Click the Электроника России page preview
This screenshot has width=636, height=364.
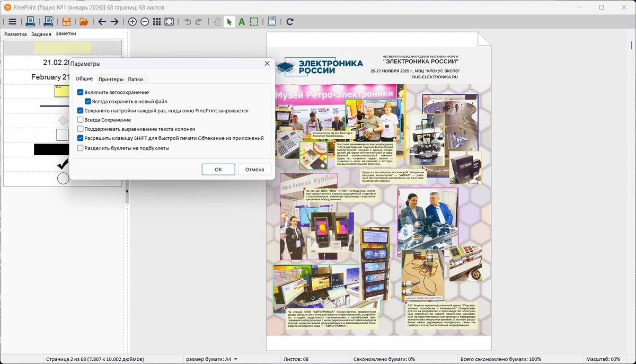click(x=378, y=191)
